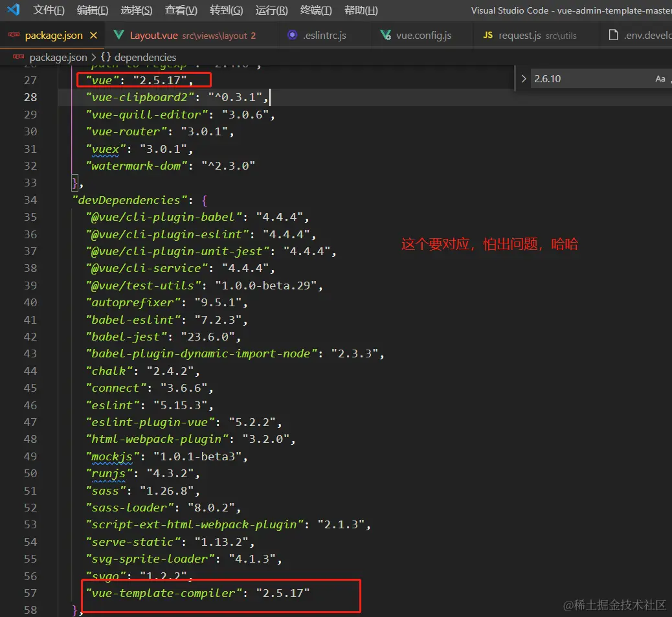Open the 文件(F) menu
The width and height of the screenshot is (672, 617).
tap(49, 10)
